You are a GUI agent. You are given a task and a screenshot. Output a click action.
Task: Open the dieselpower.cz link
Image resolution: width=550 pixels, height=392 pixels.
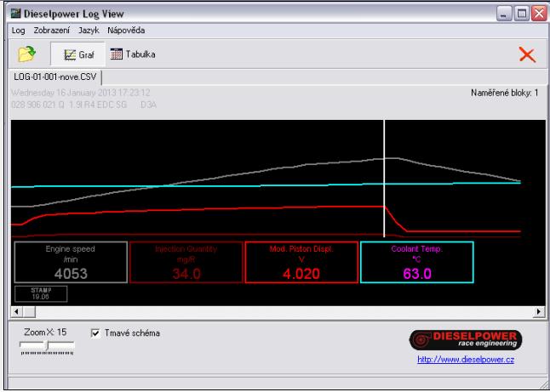tap(466, 360)
